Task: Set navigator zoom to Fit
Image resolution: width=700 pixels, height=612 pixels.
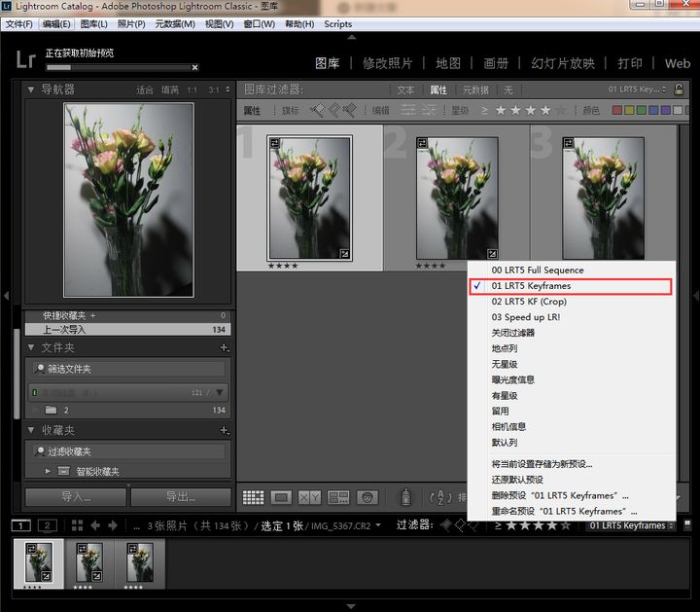Action: coord(145,90)
